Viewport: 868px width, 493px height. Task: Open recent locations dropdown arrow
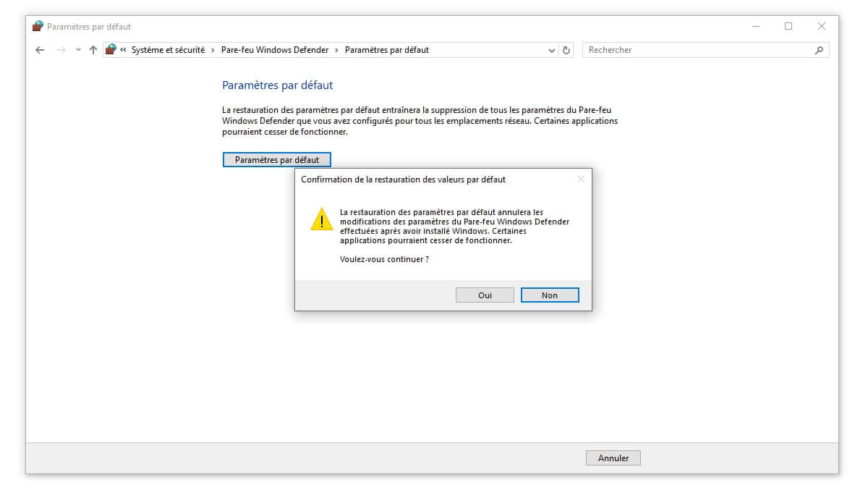point(78,50)
